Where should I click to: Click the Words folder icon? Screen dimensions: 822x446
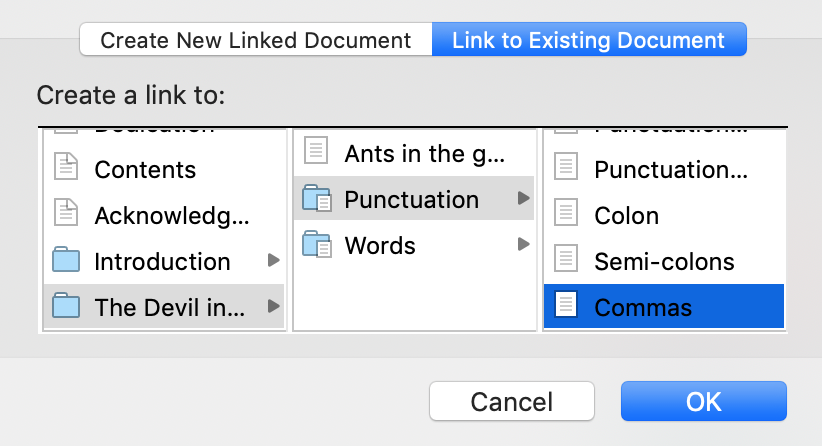point(316,245)
